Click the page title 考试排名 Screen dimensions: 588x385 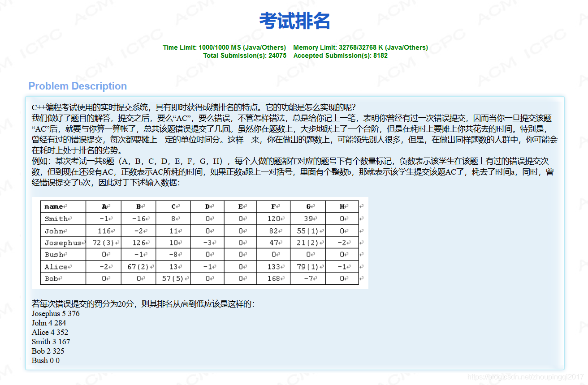pyautogui.click(x=294, y=21)
